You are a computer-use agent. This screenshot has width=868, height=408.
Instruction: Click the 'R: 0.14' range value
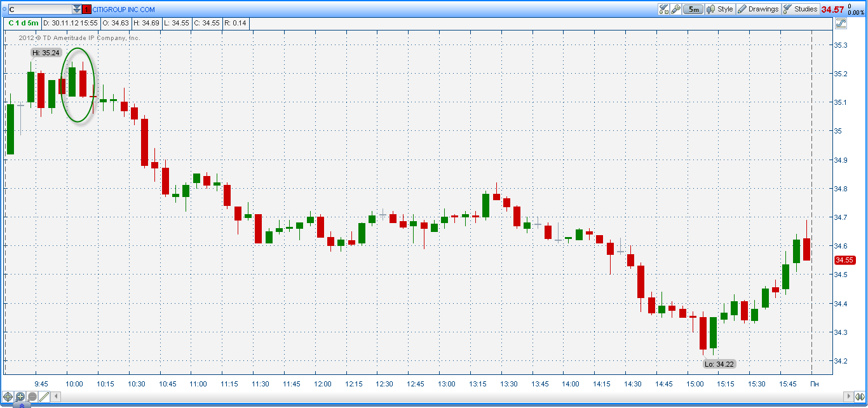tap(236, 23)
